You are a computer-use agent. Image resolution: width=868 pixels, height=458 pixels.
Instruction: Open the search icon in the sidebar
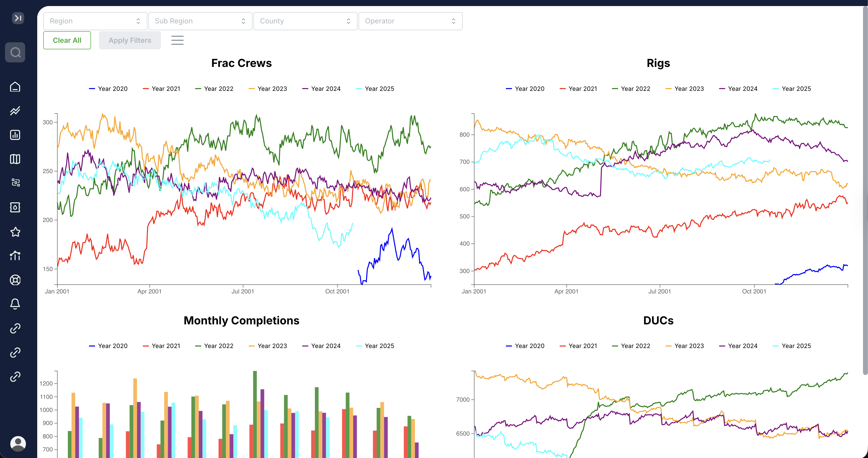point(15,52)
